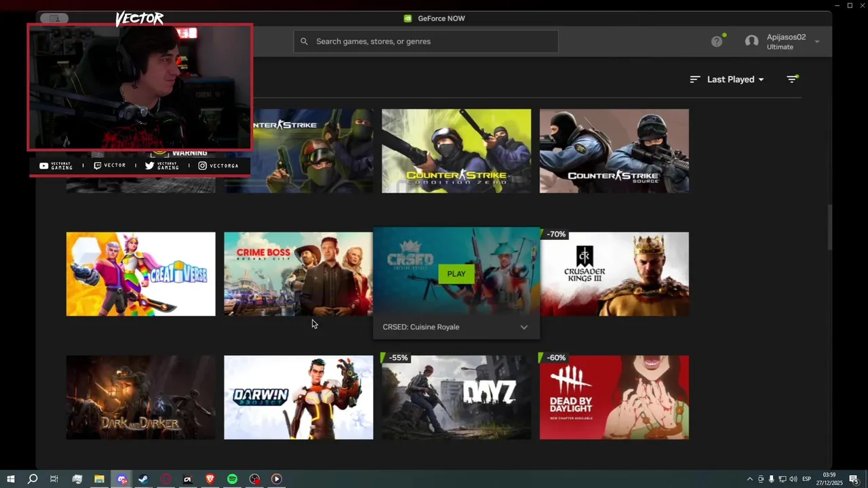
Task: Open the DayZ game tile
Action: click(x=456, y=398)
